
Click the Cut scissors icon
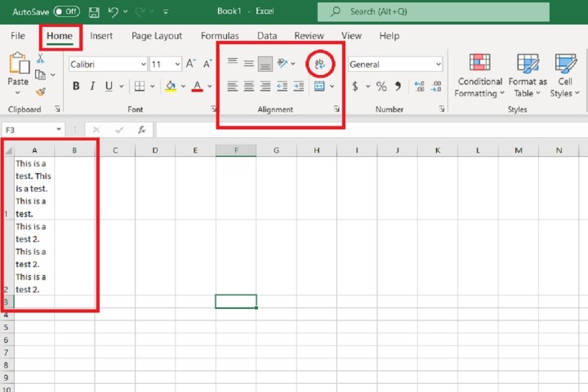(40, 59)
